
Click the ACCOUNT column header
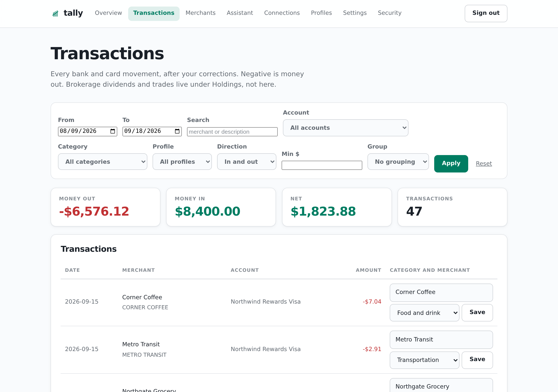[245, 270]
